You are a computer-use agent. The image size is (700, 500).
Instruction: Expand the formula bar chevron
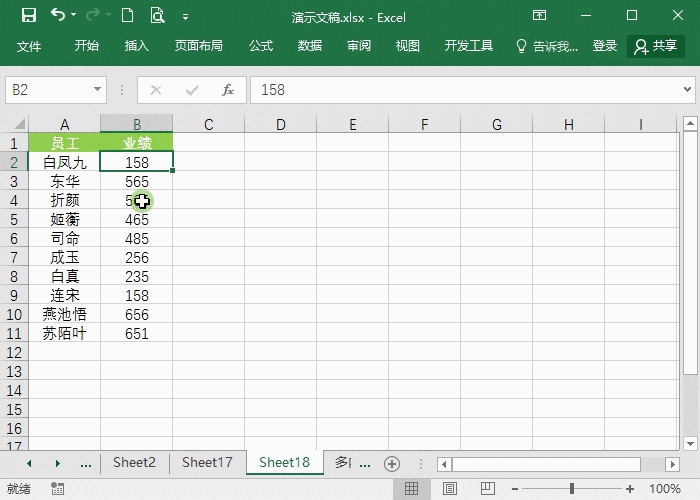[x=688, y=90]
